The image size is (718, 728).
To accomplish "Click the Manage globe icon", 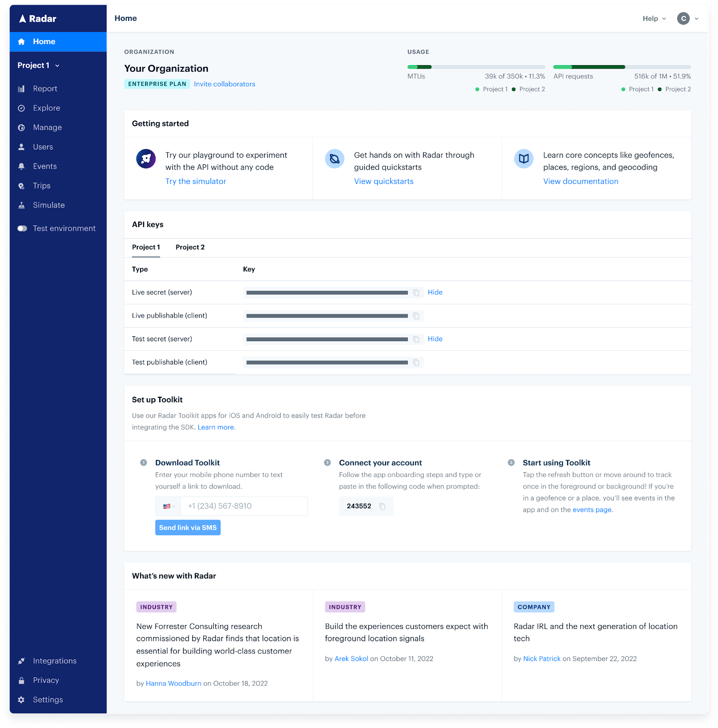I will (x=21, y=128).
